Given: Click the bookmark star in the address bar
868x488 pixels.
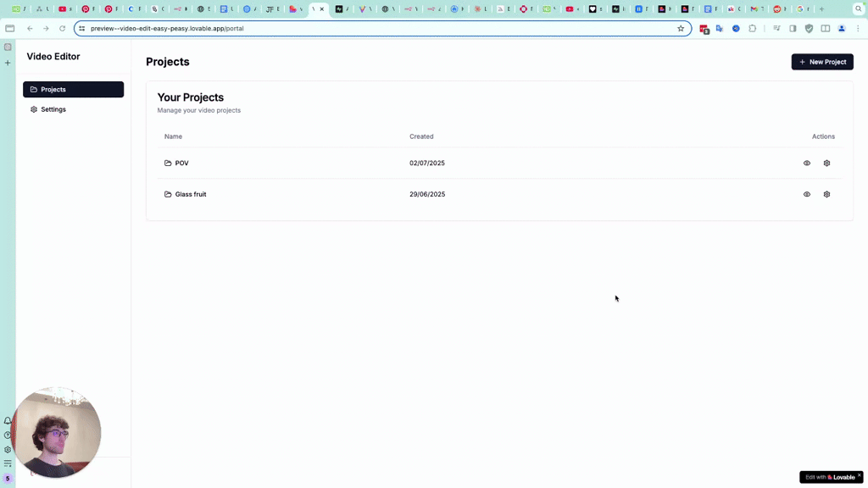Looking at the screenshot, I should (680, 28).
